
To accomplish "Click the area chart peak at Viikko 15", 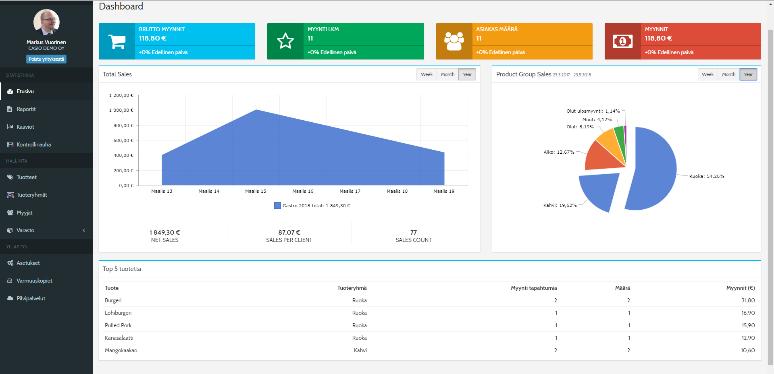I will (x=256, y=111).
